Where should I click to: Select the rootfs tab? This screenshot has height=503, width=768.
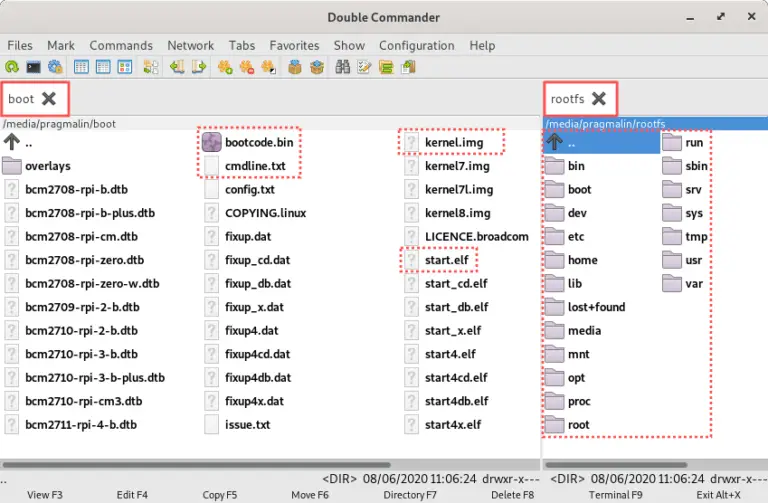pyautogui.click(x=568, y=99)
